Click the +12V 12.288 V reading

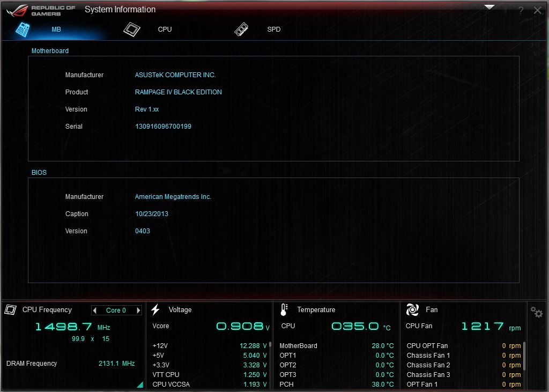pos(253,346)
